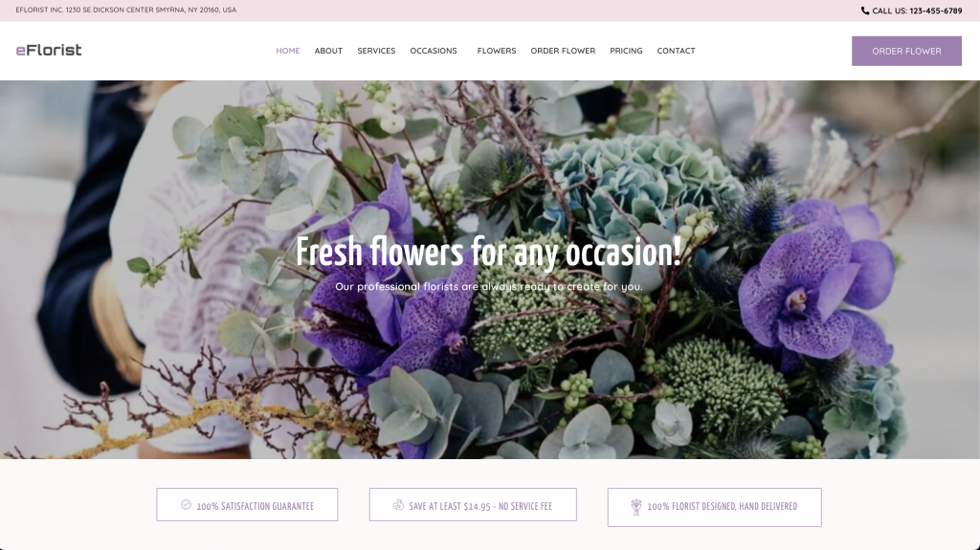This screenshot has height=550, width=980.
Task: Open the Home menu item
Action: pos(288,51)
